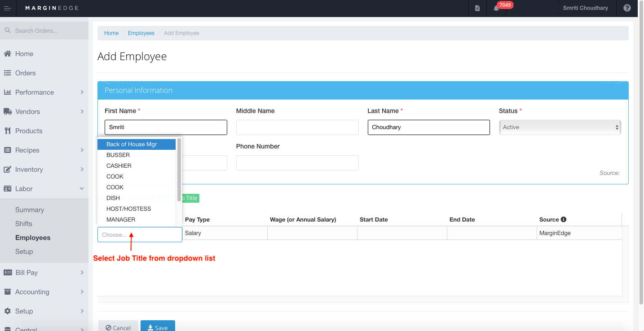
Task: Expand the Inventory submenu chevron
Action: click(x=82, y=170)
